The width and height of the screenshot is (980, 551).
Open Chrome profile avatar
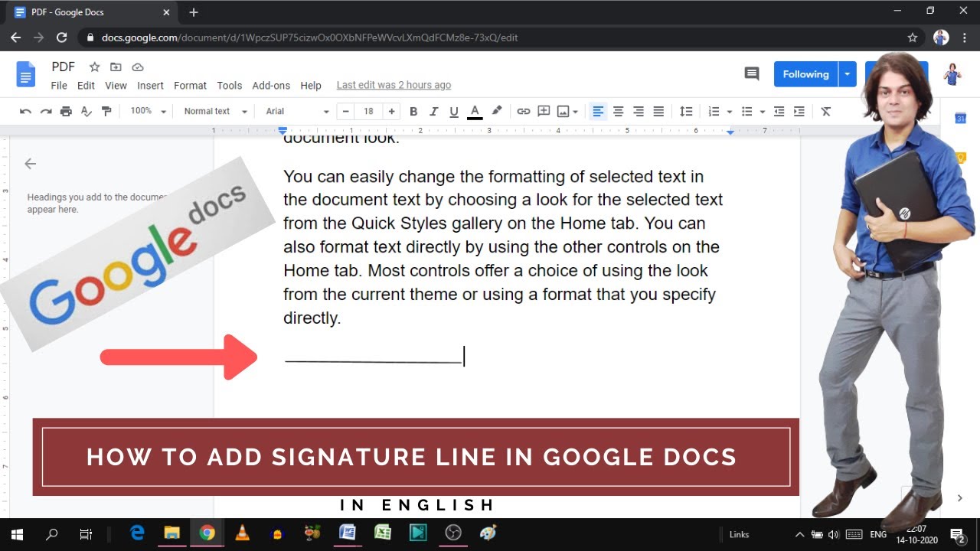(x=942, y=37)
